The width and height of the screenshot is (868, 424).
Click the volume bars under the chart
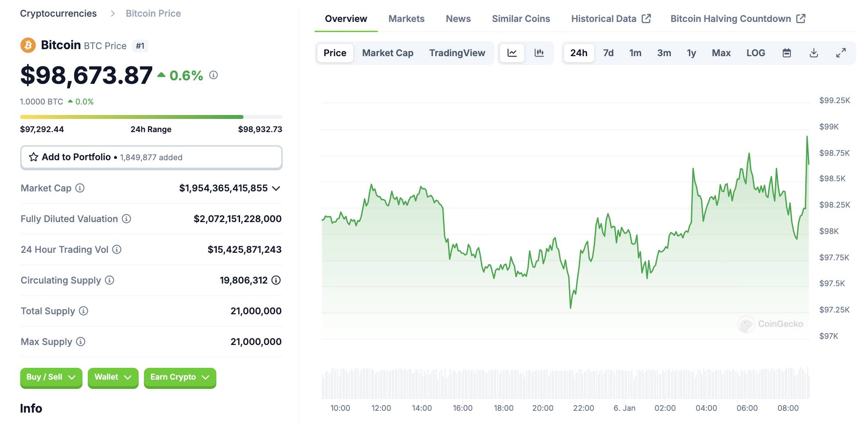click(x=565, y=383)
